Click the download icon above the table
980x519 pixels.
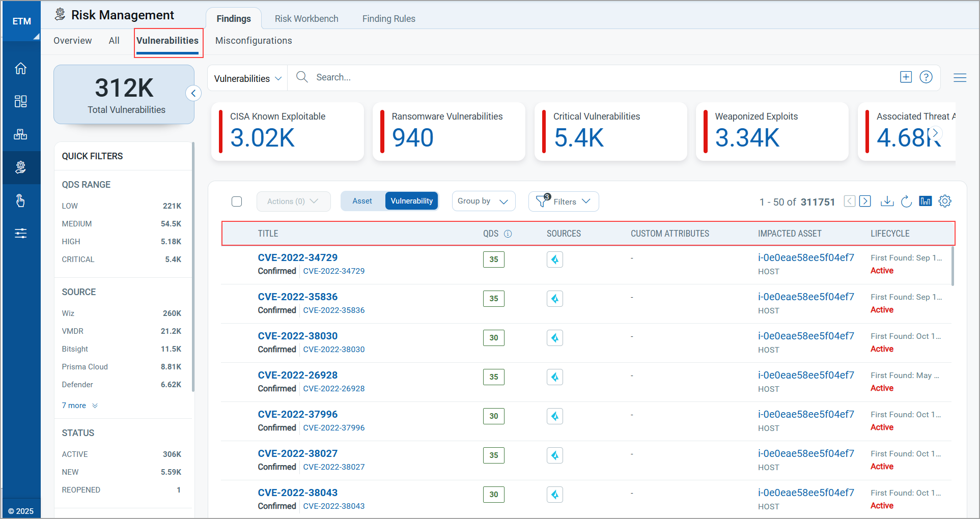[887, 201]
